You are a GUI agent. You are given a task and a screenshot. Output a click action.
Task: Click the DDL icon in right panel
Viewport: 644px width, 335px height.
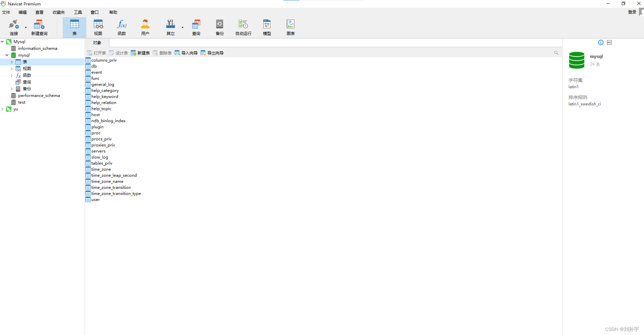click(609, 42)
